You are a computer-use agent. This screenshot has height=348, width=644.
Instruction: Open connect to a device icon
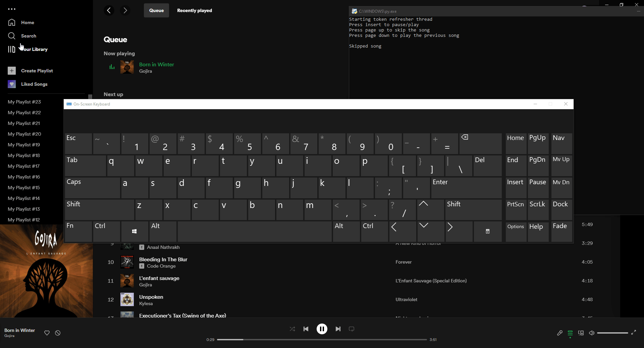pos(581,333)
